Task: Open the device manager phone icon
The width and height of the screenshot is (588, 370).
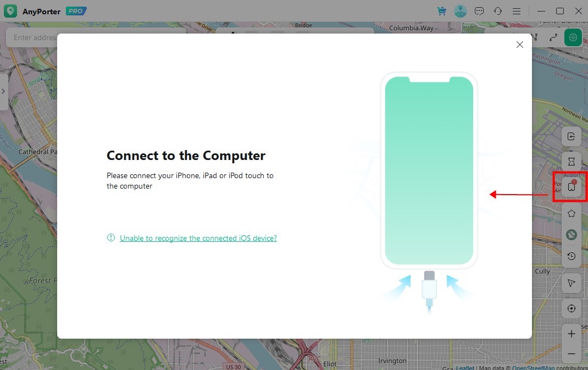Action: coord(571,186)
